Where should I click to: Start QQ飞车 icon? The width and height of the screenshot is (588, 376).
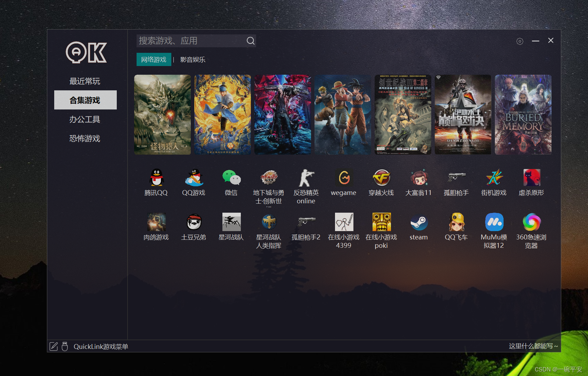pyautogui.click(x=457, y=222)
